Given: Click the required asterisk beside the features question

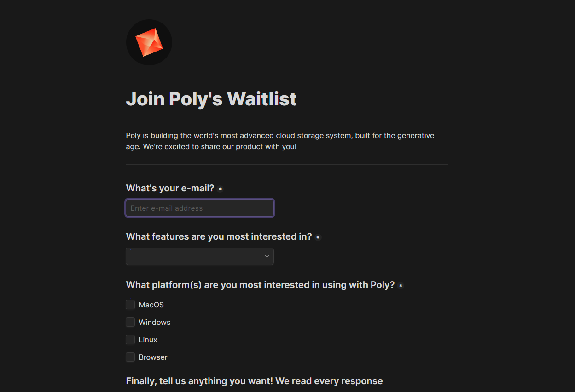Looking at the screenshot, I should pyautogui.click(x=318, y=237).
